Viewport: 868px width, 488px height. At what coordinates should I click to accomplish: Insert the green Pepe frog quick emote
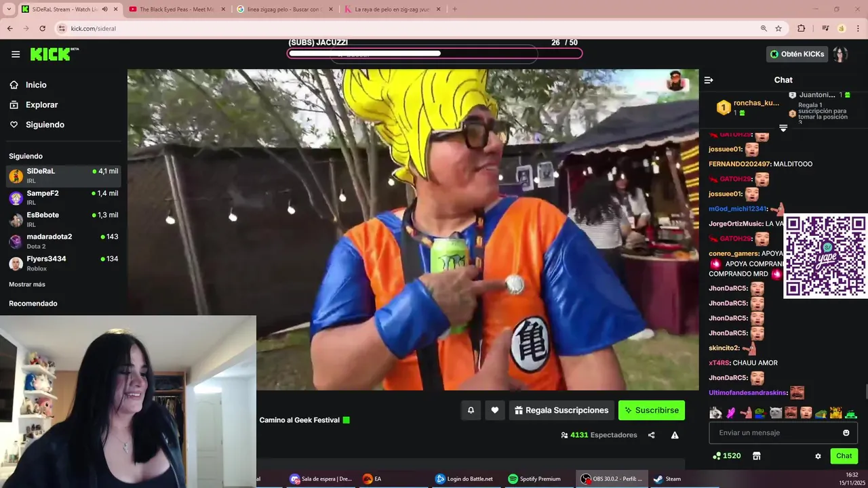[760, 413]
